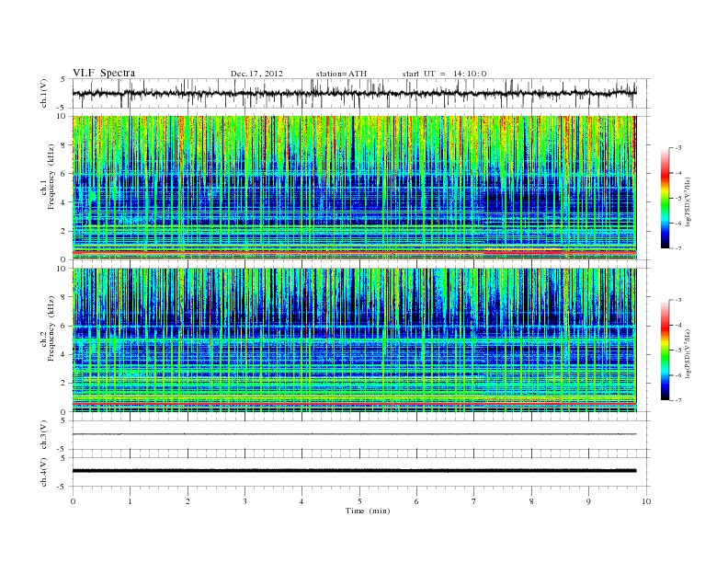Select the "ch.4(V)" axis label
Image resolution: width=728 pixels, height=563 pixels.
(44, 472)
